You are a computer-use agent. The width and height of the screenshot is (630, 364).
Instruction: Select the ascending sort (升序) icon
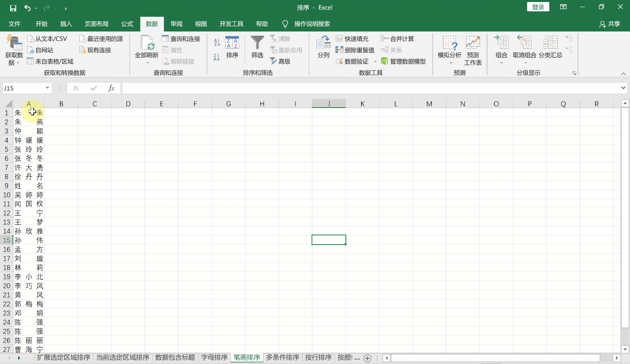pos(216,42)
